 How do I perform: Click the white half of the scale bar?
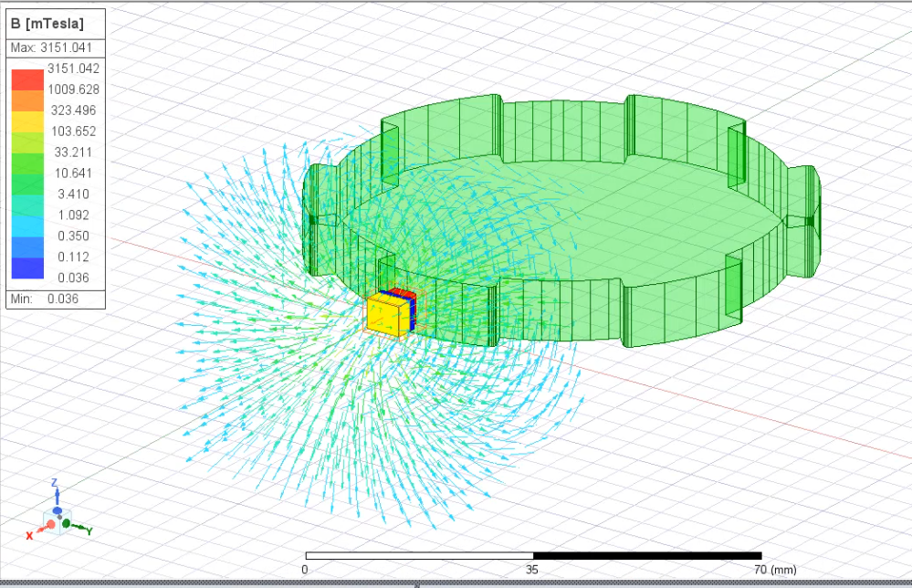(419, 556)
